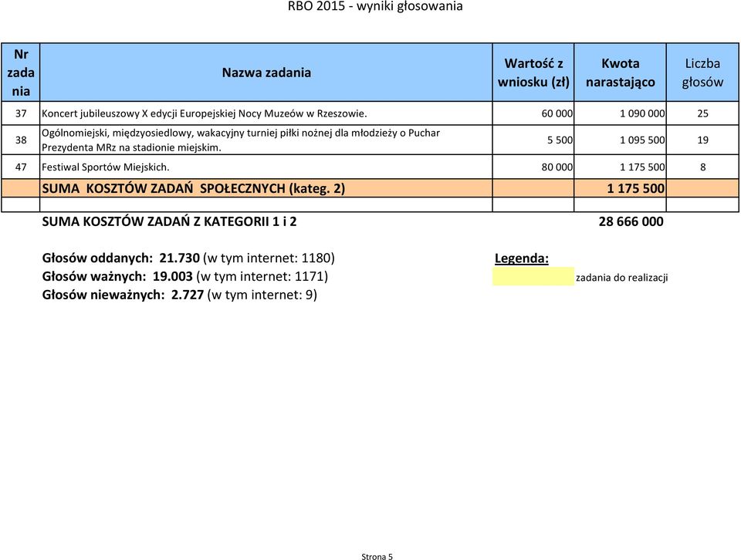The height and width of the screenshot is (560, 741).
Task: Click 'SUMA KOSZTÓW ZADAŃ SPOŁECZNYCH (kateg. 2)' row label
Action: click(x=193, y=188)
